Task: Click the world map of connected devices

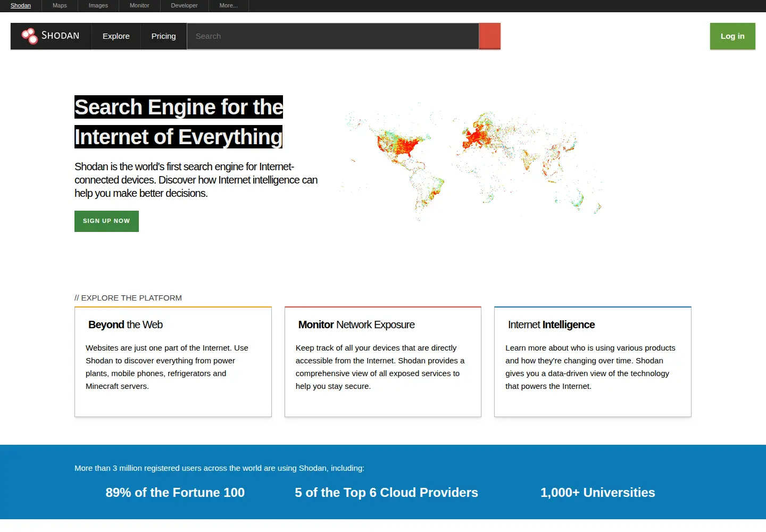Action: (x=472, y=161)
